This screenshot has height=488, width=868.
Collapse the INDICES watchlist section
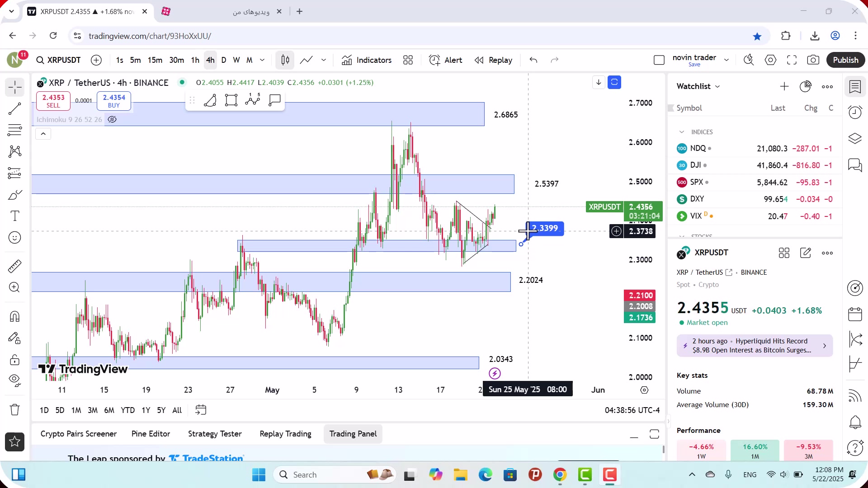point(682,132)
